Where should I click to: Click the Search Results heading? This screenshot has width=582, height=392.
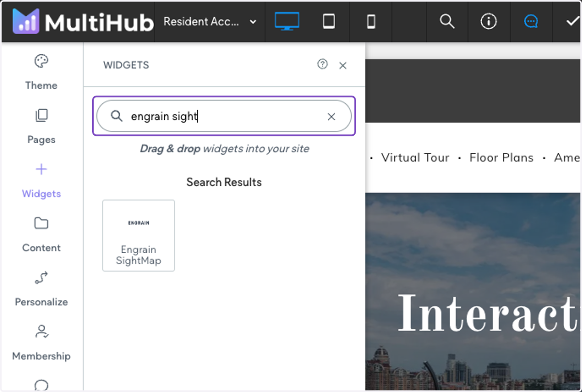[224, 182]
